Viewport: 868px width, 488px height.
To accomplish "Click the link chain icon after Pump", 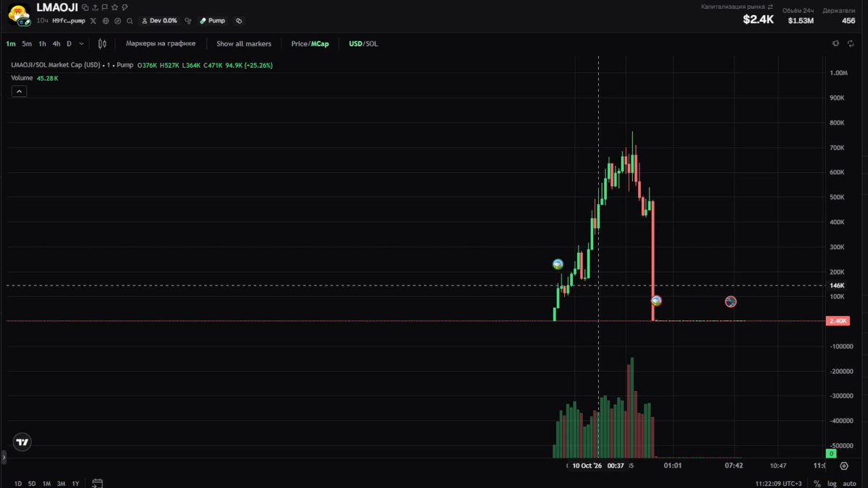I will 239,21.
